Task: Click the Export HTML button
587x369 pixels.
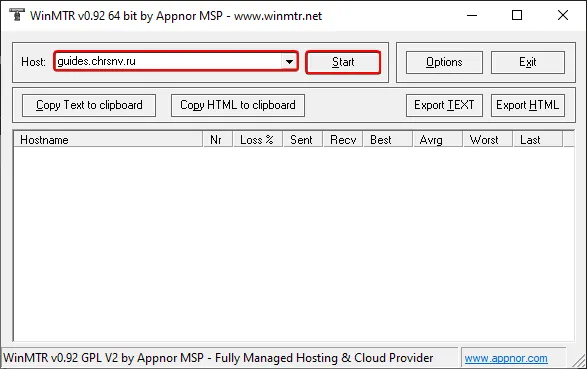Action: (528, 105)
